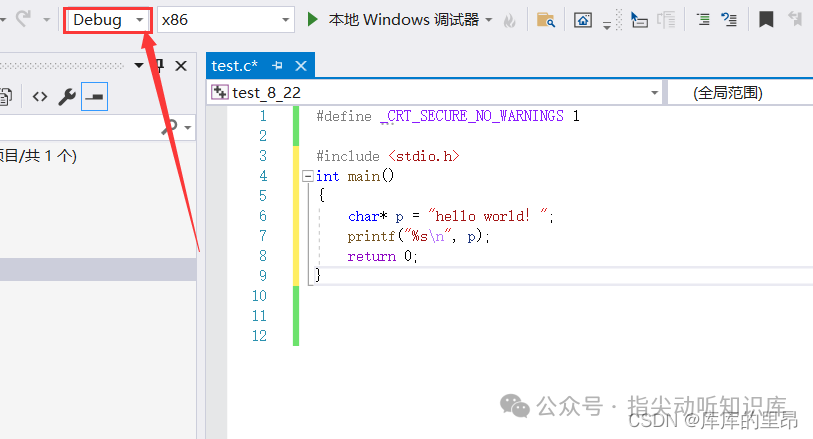Pin the test.c tab
This screenshot has height=439, width=813.
coord(277,66)
